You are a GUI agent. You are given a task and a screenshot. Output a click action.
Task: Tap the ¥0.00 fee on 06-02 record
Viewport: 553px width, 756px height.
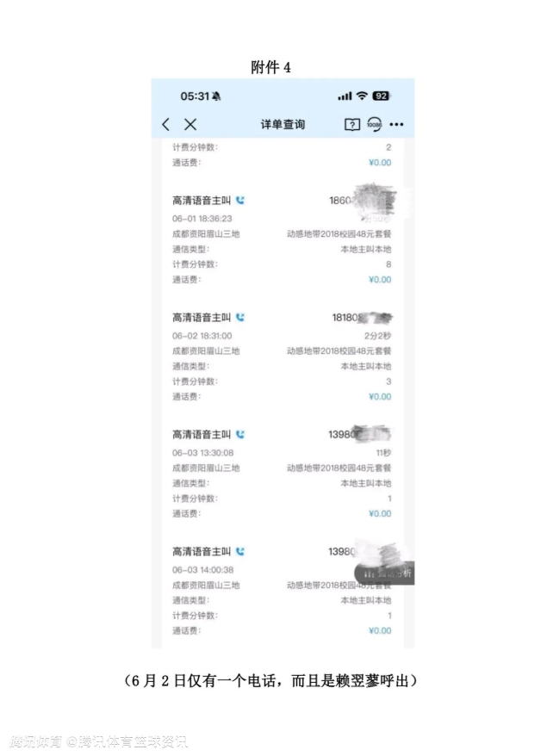point(380,396)
